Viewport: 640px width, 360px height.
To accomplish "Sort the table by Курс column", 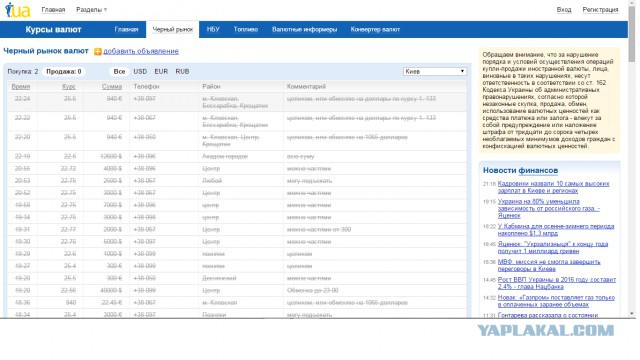I will point(69,87).
